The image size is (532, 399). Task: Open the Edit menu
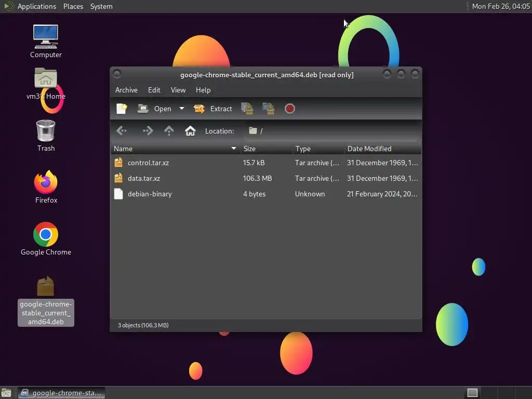pos(154,90)
